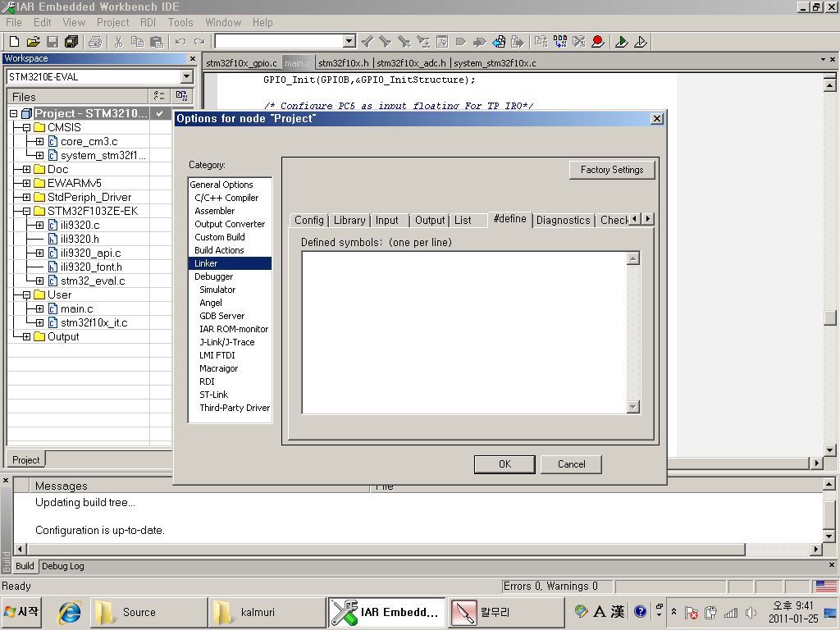Click the Redo toolbar icon
The width and height of the screenshot is (840, 630).
coord(199,42)
